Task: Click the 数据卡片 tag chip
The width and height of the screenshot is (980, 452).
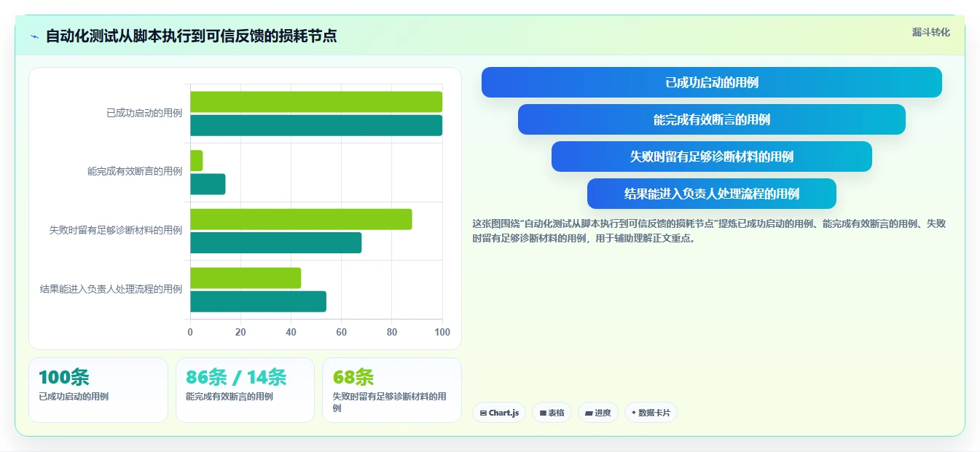Action: [x=651, y=413]
